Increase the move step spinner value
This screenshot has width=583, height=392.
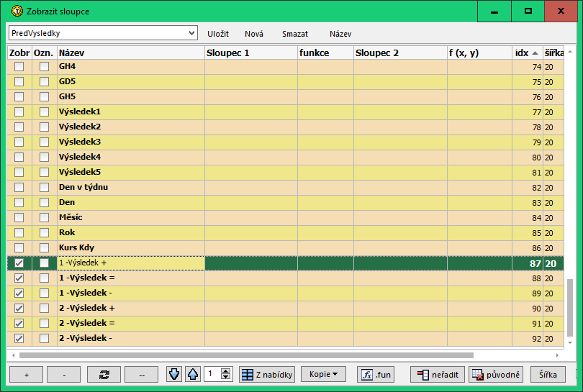pos(225,371)
